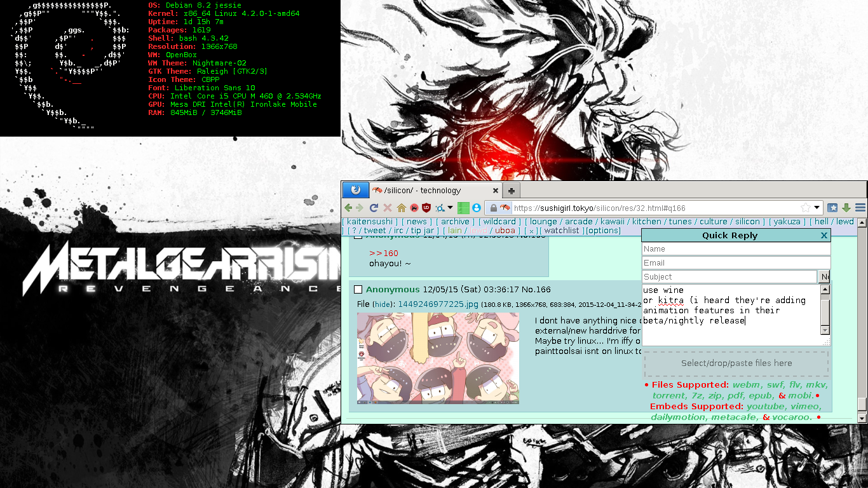
Task: Open the hamburger menu in browser toolbar
Action: (860, 208)
